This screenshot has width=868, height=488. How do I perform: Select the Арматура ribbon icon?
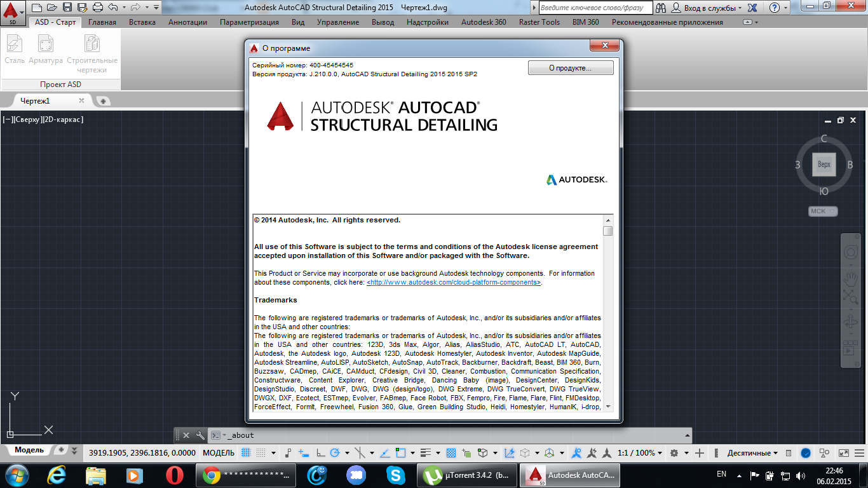click(46, 50)
